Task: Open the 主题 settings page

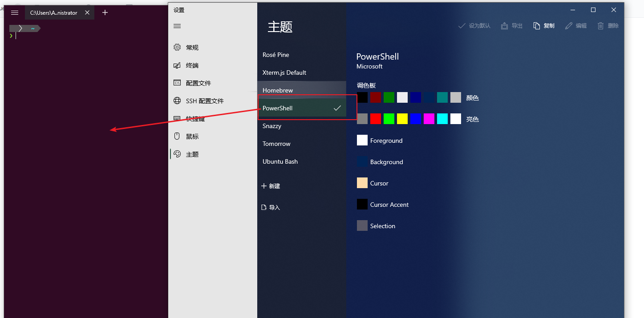Action: coord(213,154)
